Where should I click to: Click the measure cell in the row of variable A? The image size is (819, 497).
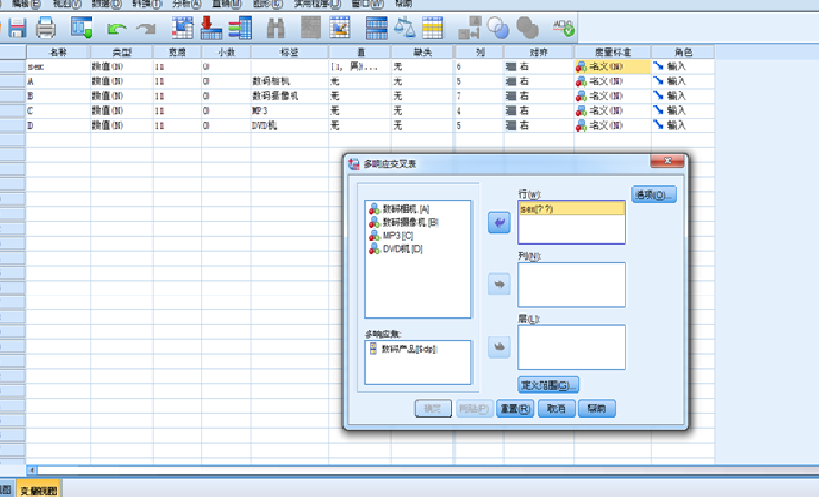tap(613, 81)
